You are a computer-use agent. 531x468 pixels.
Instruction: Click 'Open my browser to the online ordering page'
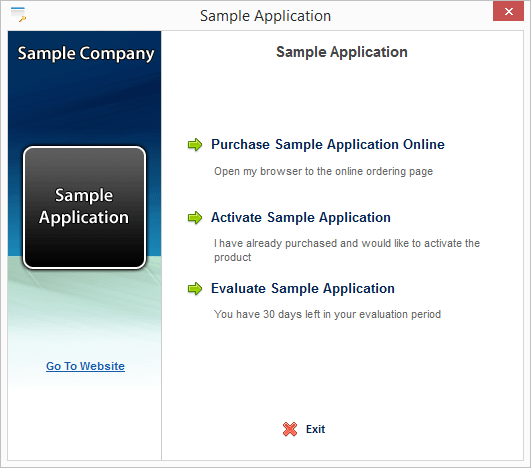(x=323, y=171)
